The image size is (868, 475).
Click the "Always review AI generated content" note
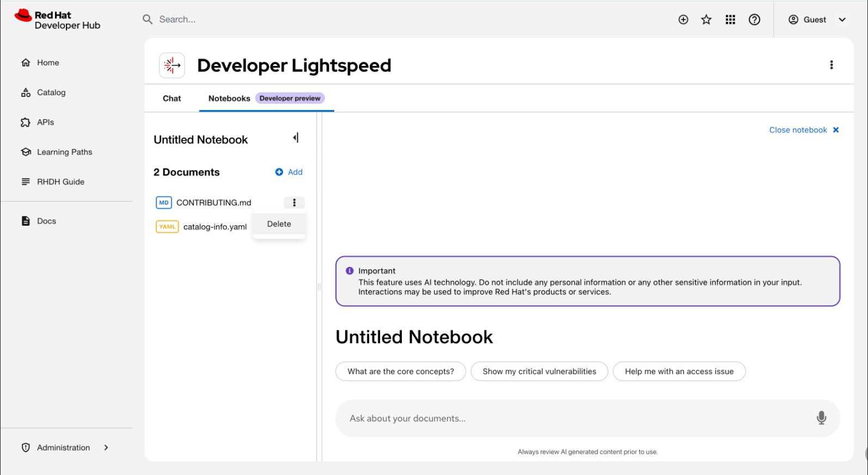click(588, 452)
